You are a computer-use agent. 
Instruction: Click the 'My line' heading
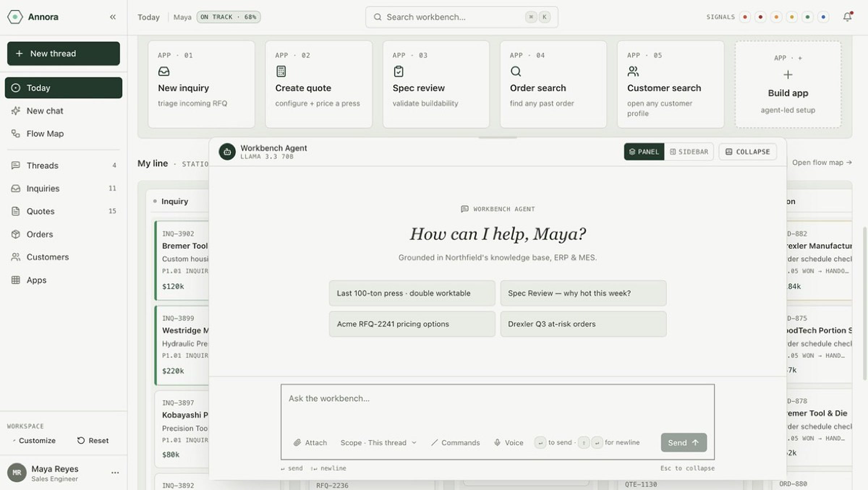pos(153,163)
